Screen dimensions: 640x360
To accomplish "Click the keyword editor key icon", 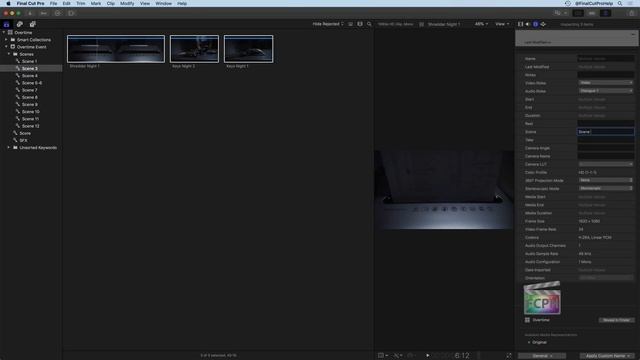I will click(x=44, y=13).
